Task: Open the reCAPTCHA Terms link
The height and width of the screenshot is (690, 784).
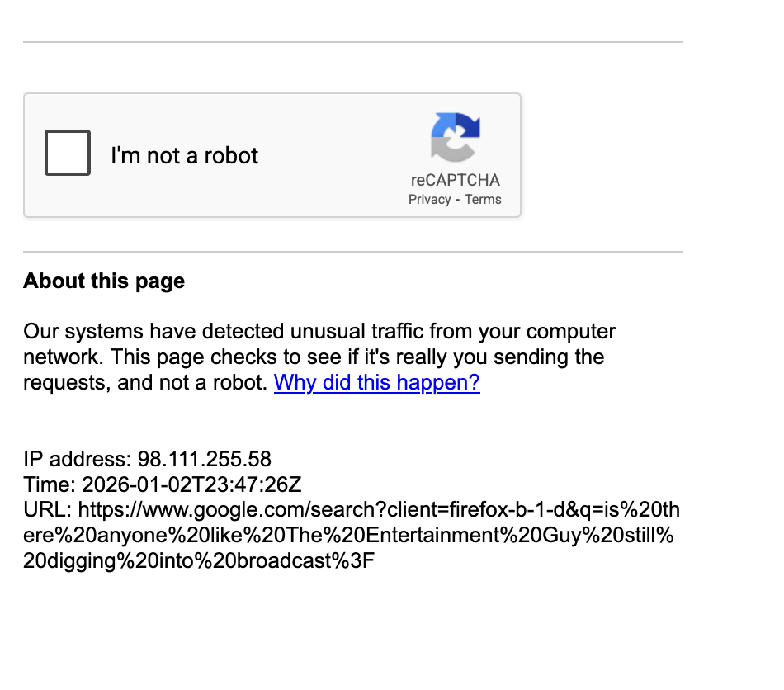Action: coord(483,200)
